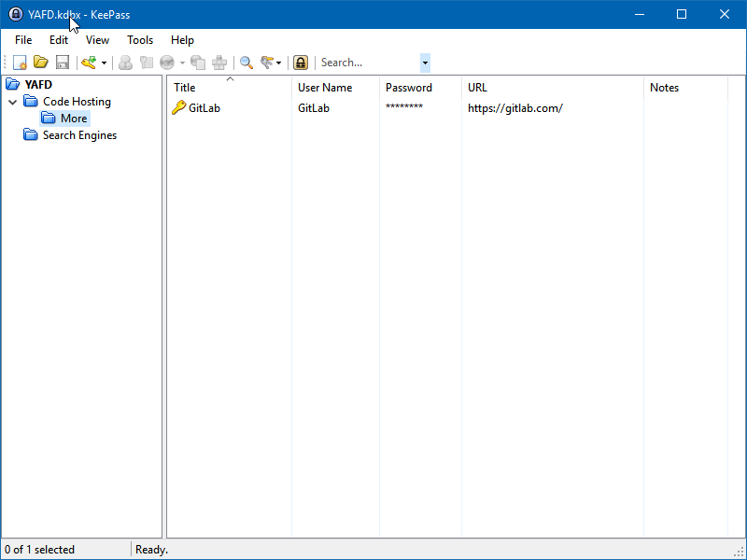Open the Help menu

coord(182,40)
